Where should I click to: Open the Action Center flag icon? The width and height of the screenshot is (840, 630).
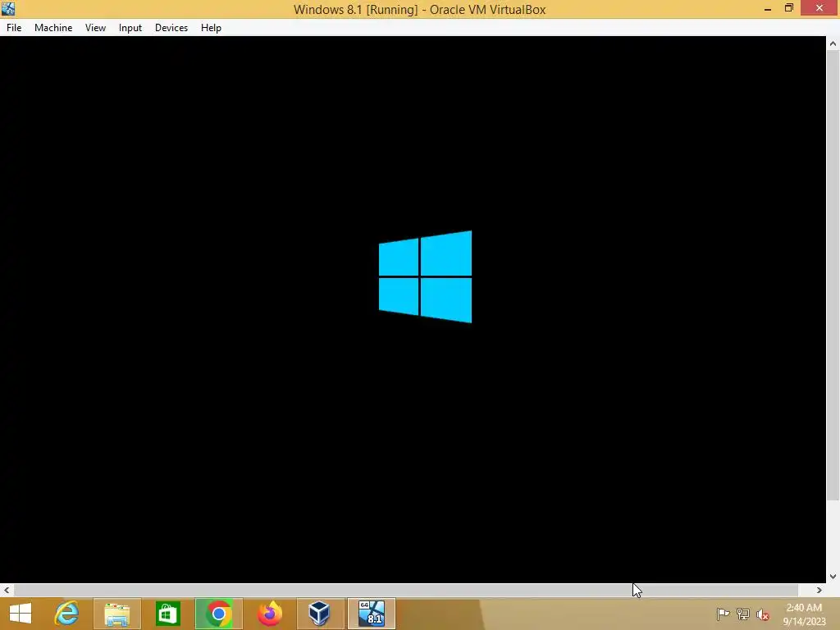[723, 614]
